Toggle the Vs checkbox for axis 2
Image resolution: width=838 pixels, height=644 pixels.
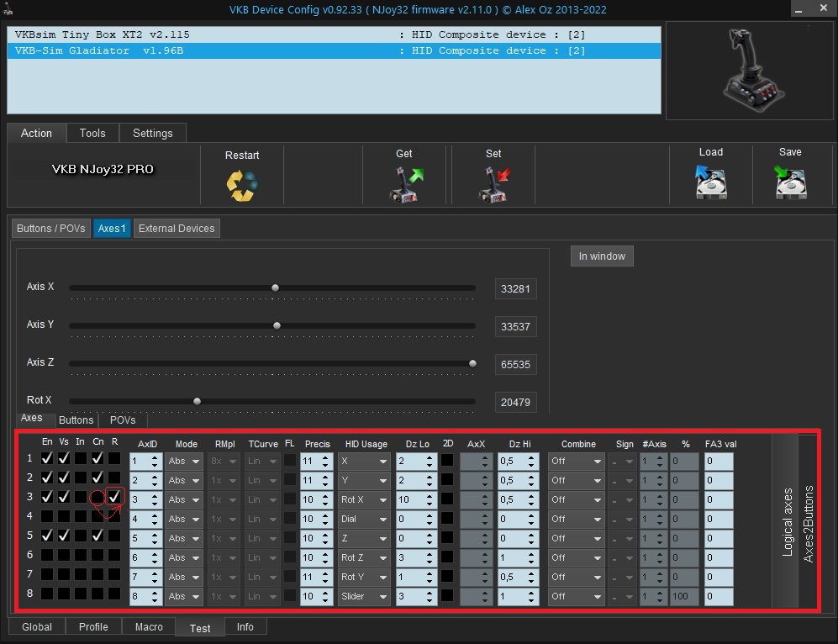(x=64, y=478)
